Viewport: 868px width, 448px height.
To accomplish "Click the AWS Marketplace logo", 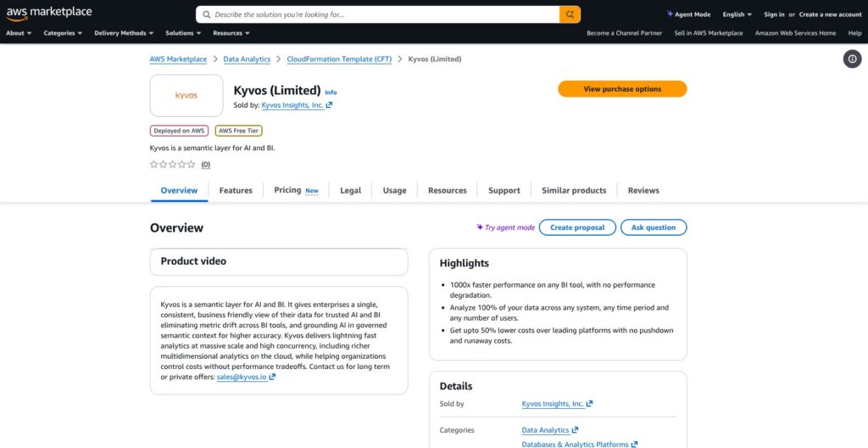I will click(x=49, y=14).
